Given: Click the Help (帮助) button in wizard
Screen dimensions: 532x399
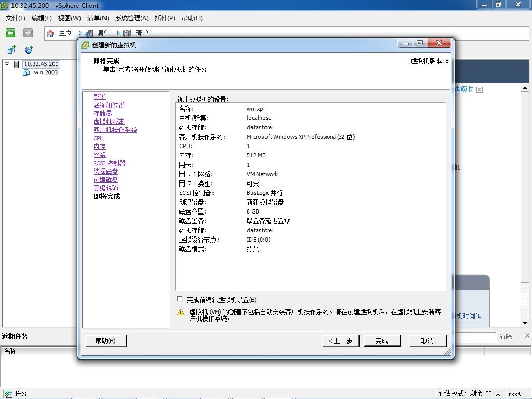Looking at the screenshot, I should pos(106,341).
